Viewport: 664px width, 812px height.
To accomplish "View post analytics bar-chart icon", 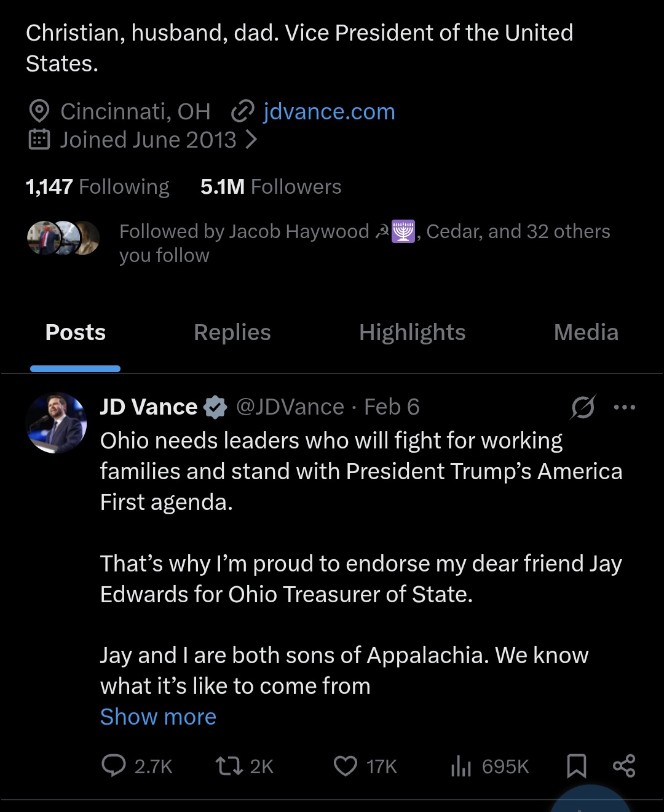I will click(460, 766).
